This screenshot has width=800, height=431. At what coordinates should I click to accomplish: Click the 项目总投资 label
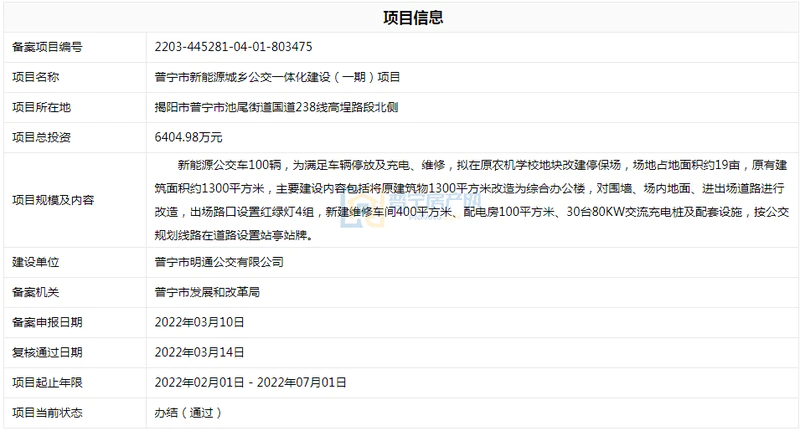click(41, 137)
